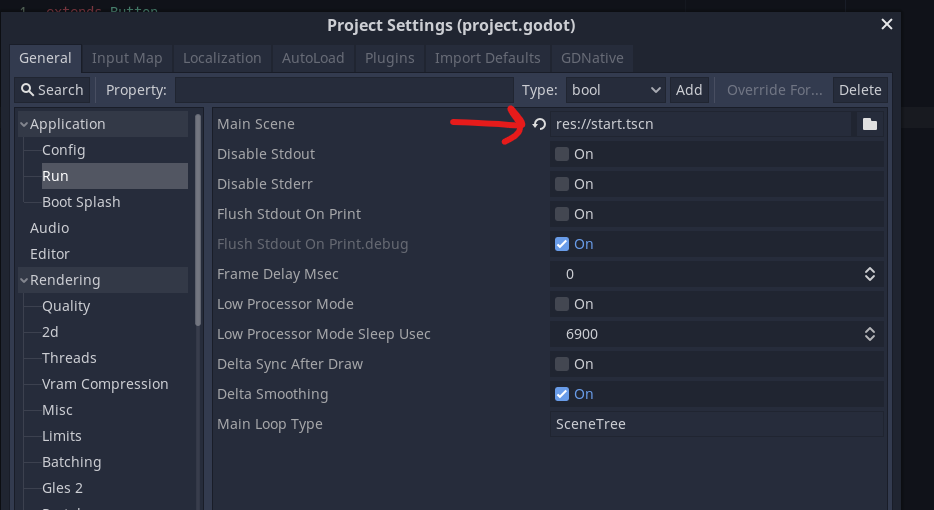
Task: Collapse the Rendering tree section
Action: (x=24, y=280)
